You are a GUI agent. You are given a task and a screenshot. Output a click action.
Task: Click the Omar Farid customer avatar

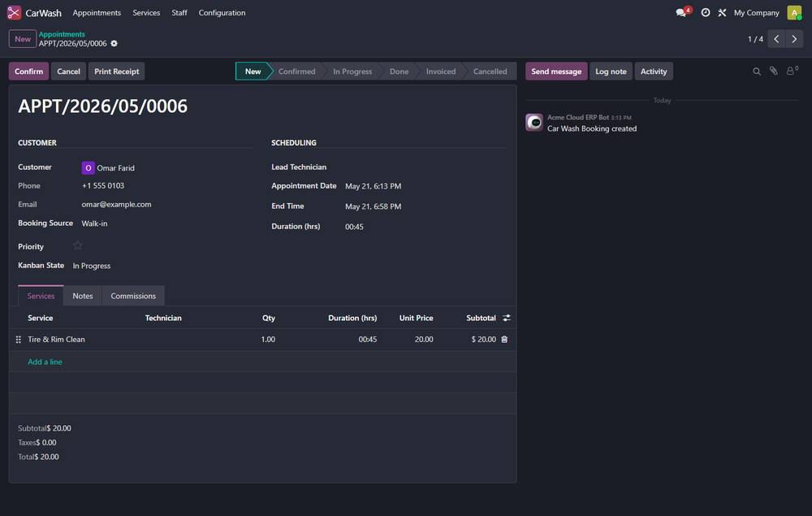click(88, 168)
